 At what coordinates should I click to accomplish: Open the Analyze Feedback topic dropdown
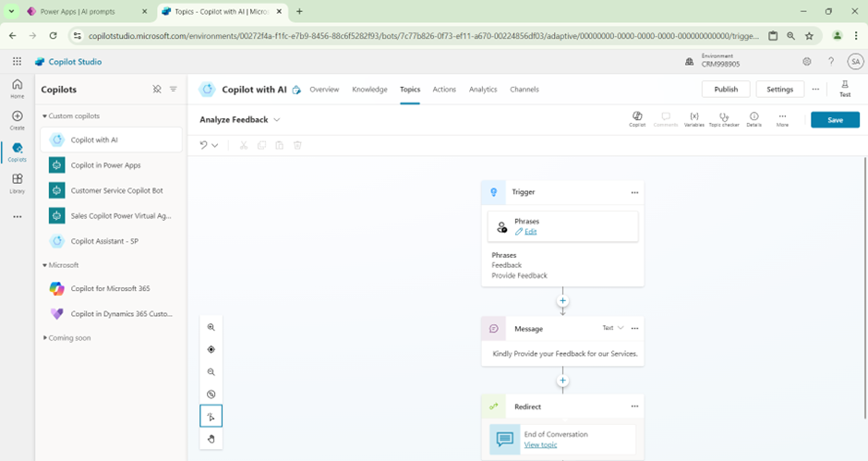tap(277, 120)
